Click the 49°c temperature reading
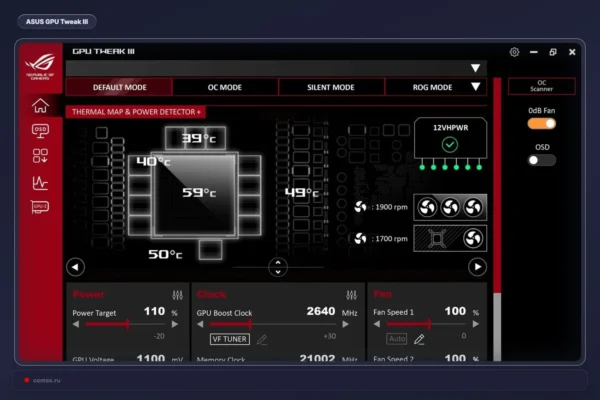Viewport: 600px width, 400px height. tap(302, 192)
